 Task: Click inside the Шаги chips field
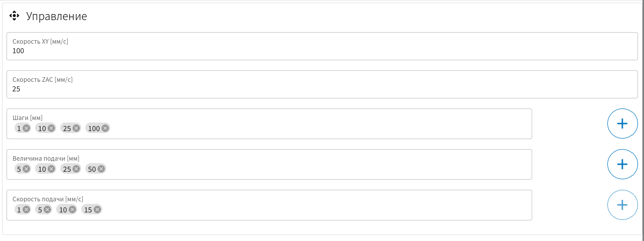click(x=269, y=124)
